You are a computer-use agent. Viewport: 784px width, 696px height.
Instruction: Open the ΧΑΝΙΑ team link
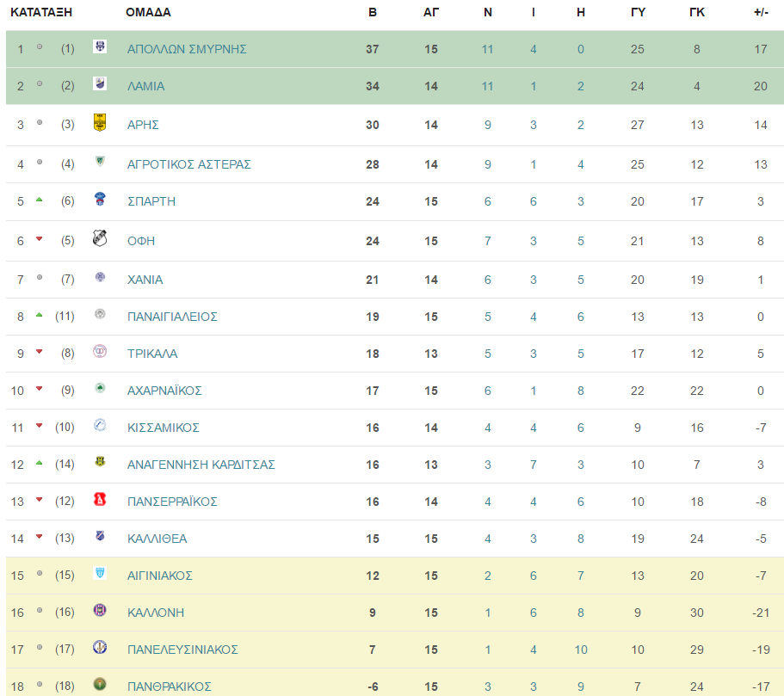(145, 280)
